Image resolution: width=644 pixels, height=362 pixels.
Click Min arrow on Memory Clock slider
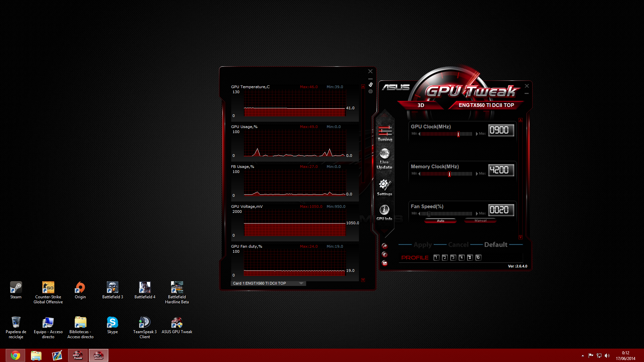click(419, 174)
